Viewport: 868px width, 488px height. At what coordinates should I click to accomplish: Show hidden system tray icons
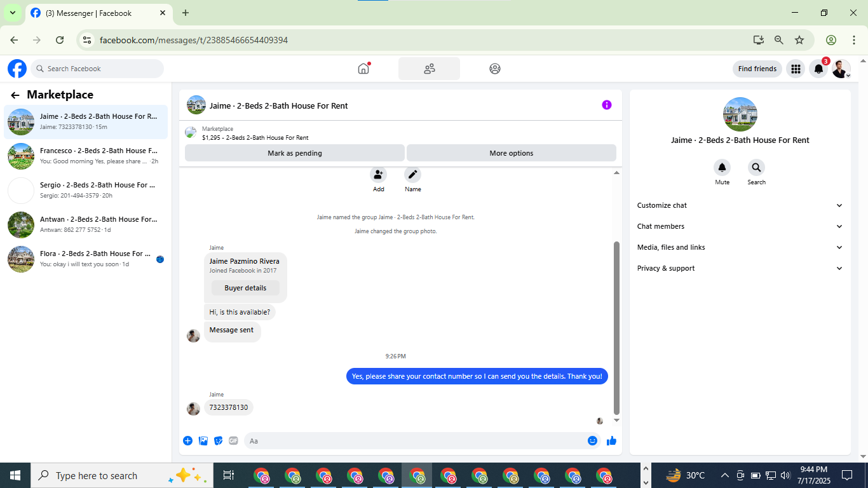(x=724, y=475)
